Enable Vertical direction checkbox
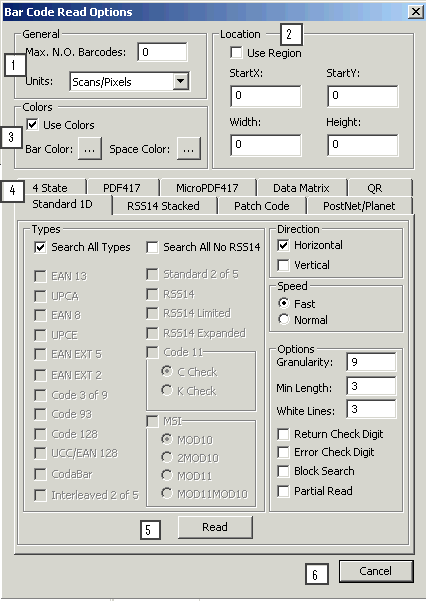 (x=283, y=265)
